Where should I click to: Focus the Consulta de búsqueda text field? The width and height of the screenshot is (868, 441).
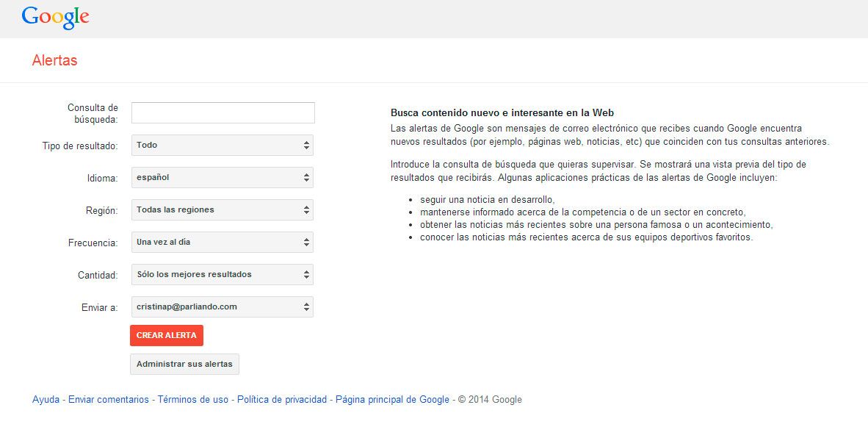223,112
